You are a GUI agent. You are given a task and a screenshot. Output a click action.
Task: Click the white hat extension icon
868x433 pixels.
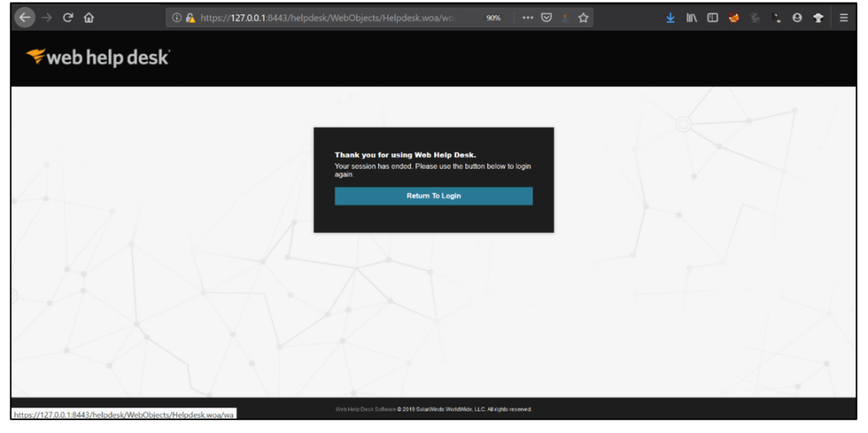coord(818,18)
